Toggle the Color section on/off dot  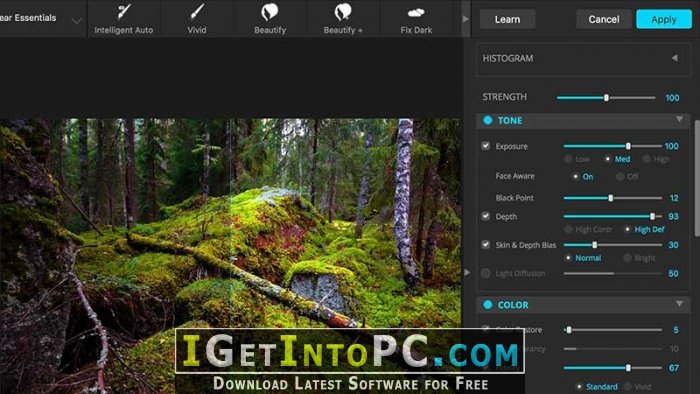tap(488, 304)
